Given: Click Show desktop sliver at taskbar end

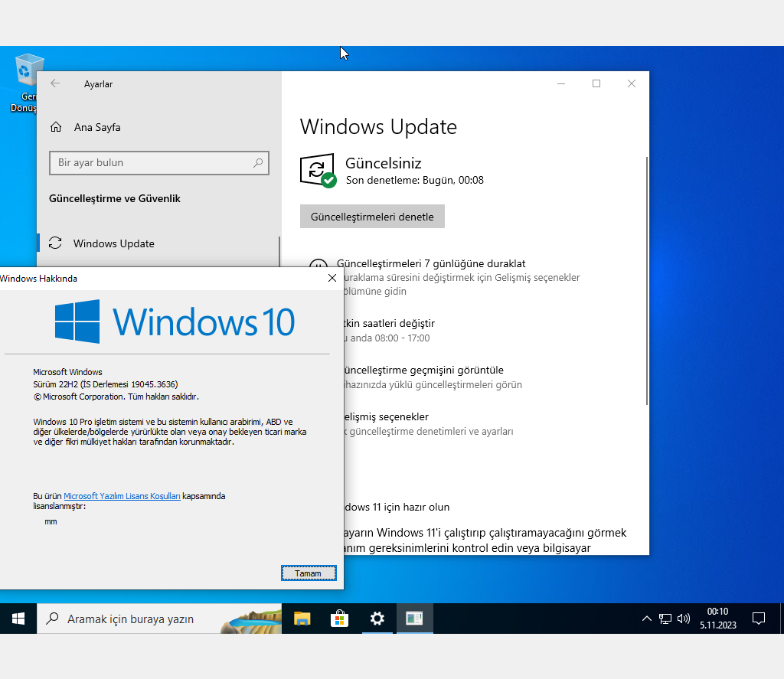Looking at the screenshot, I should (782, 619).
